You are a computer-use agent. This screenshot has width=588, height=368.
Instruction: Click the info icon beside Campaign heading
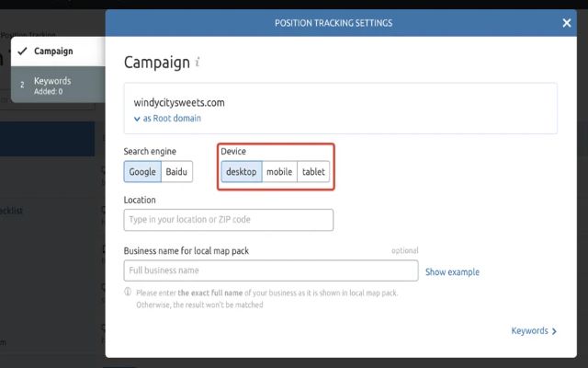(x=198, y=63)
